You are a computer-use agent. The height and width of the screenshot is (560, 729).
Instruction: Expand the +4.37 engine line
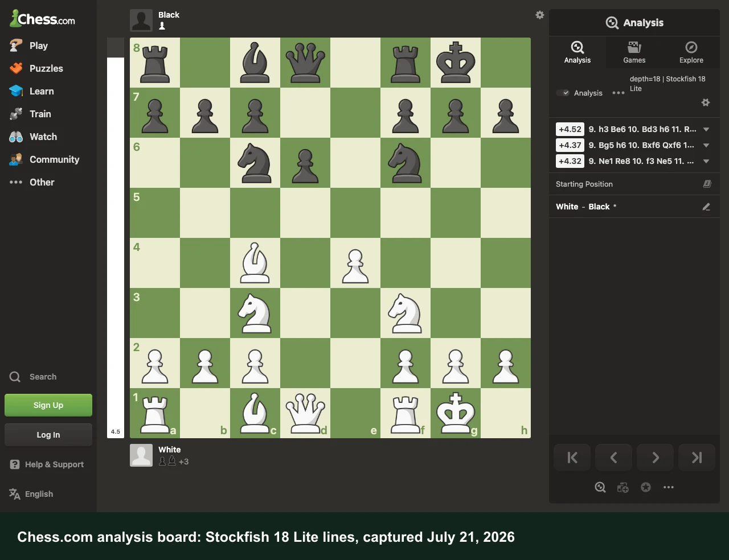point(706,145)
